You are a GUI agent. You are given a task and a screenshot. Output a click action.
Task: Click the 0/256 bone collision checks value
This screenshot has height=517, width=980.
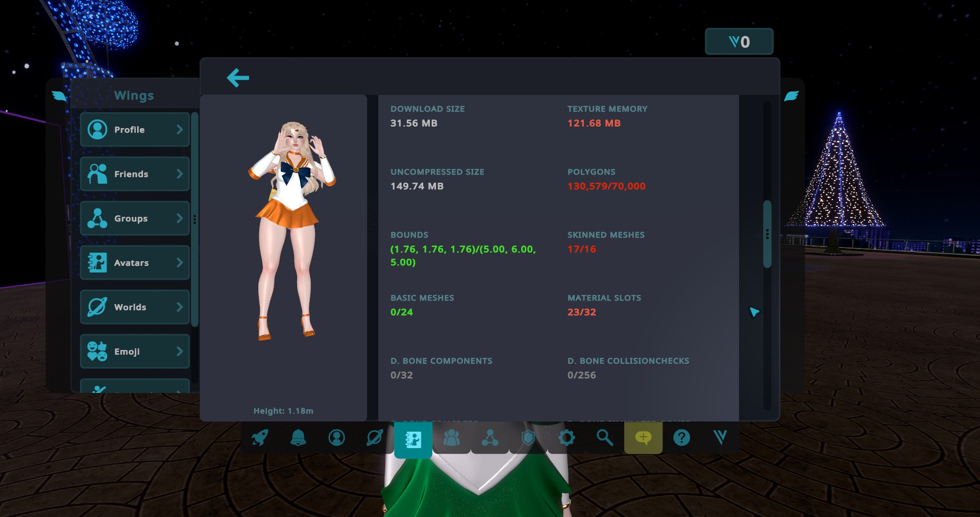tap(582, 375)
